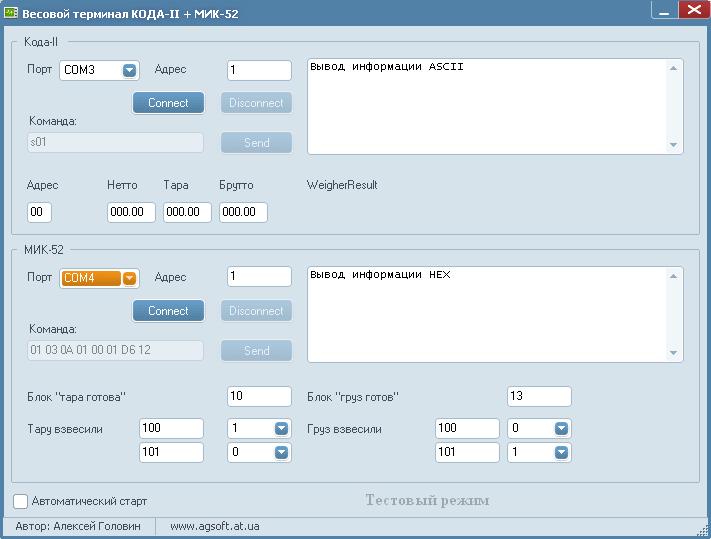Click the application icon in title bar
711x539 pixels.
point(11,12)
